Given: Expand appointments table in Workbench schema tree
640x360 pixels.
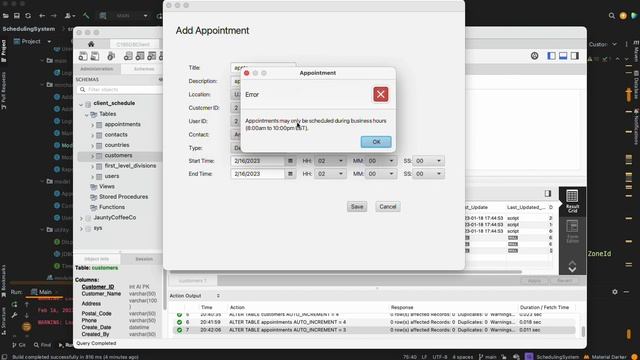Looking at the screenshot, I should [93, 124].
